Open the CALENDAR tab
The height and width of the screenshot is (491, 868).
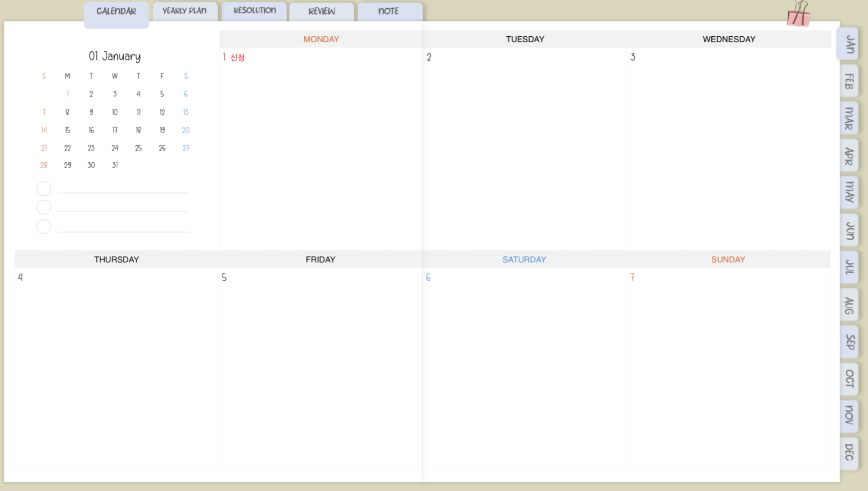point(116,14)
